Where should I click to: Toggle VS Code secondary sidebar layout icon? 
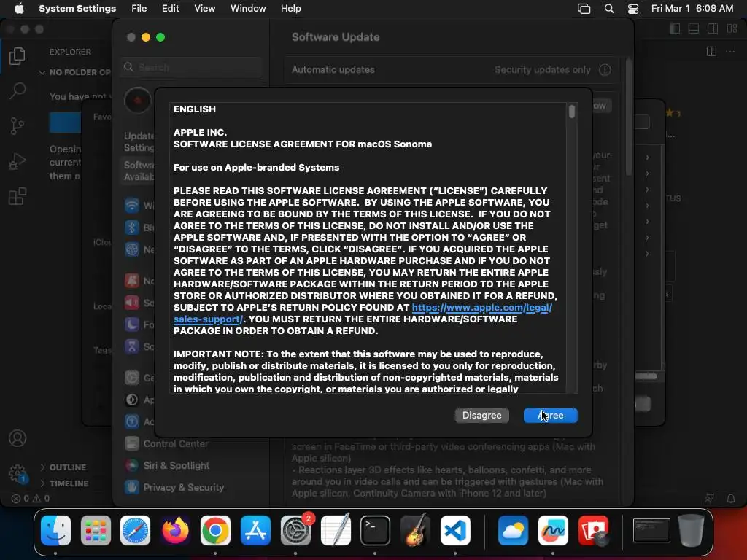(x=713, y=28)
